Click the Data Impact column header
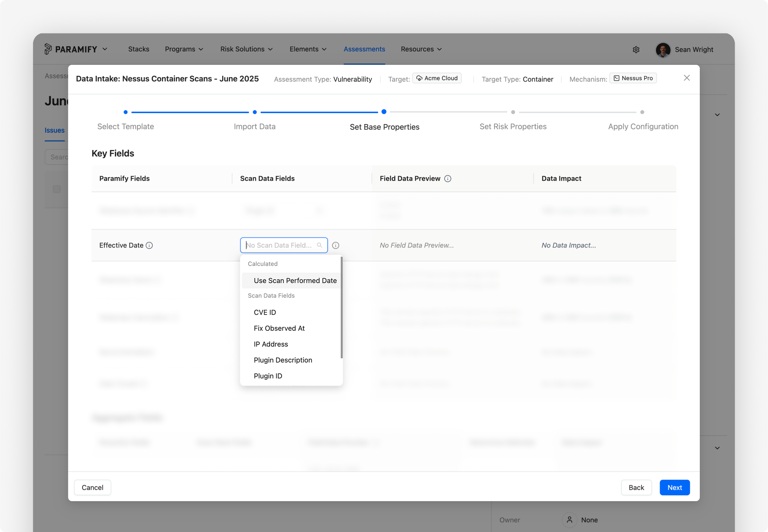This screenshot has width=768, height=532. pos(561,179)
